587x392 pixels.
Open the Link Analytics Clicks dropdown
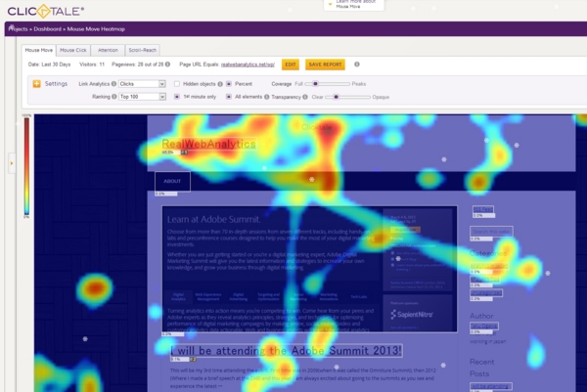pyautogui.click(x=142, y=84)
